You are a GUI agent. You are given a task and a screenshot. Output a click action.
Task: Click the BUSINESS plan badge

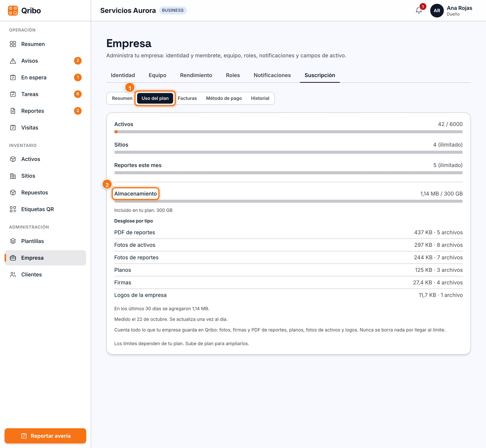[x=173, y=10]
